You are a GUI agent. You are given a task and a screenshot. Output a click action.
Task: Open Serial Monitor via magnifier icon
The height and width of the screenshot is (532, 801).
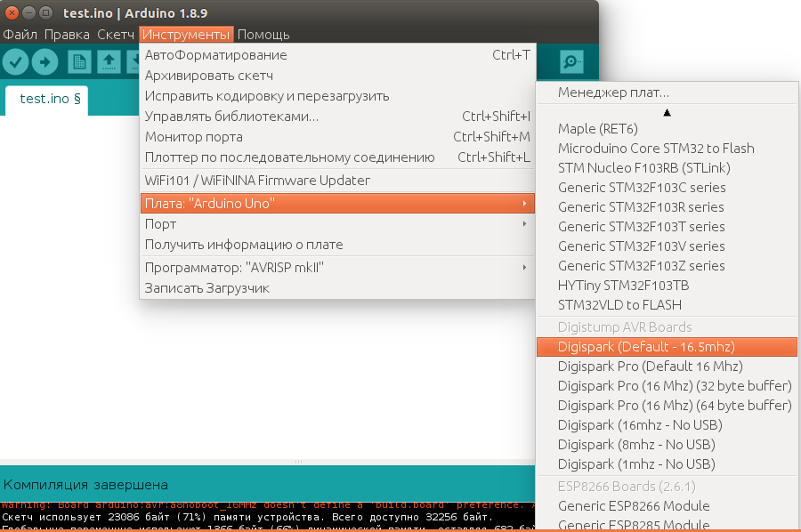pyautogui.click(x=570, y=61)
